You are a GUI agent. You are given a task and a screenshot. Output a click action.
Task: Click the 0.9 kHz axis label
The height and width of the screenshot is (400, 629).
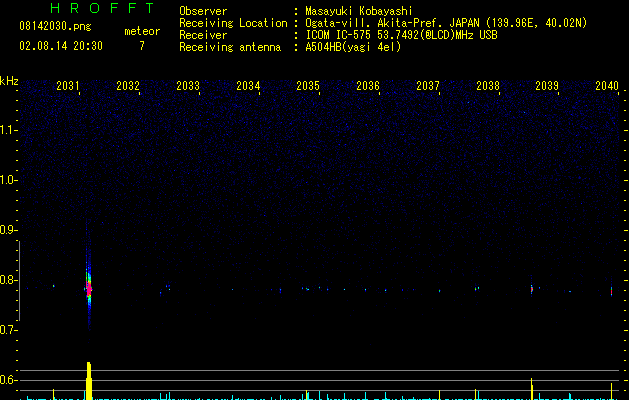pos(9,230)
